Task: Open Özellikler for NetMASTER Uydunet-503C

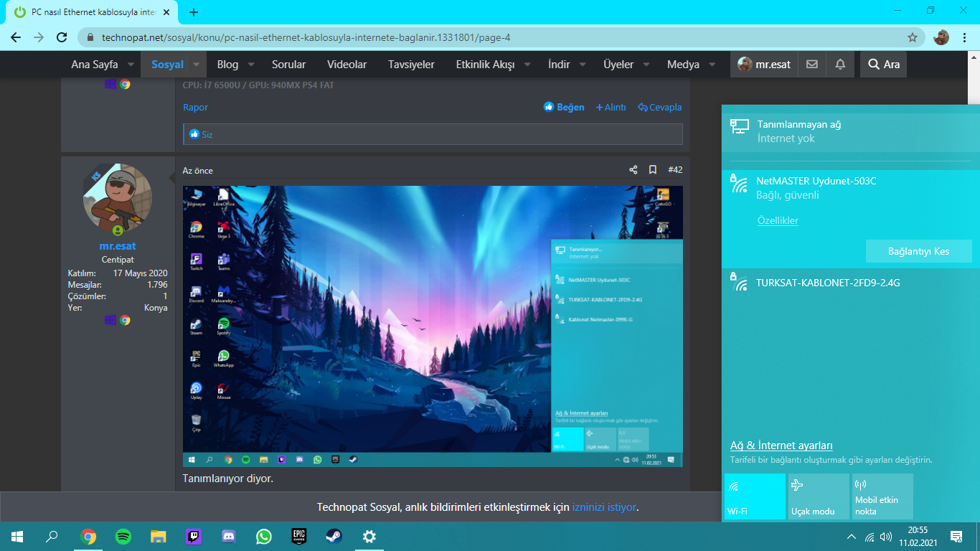Action: (778, 221)
